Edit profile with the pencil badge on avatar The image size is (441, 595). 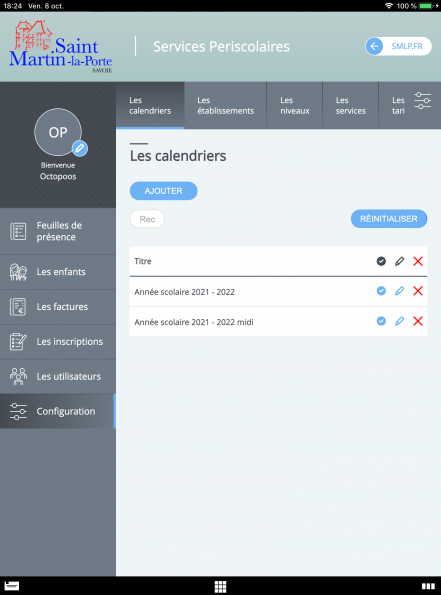(x=80, y=148)
